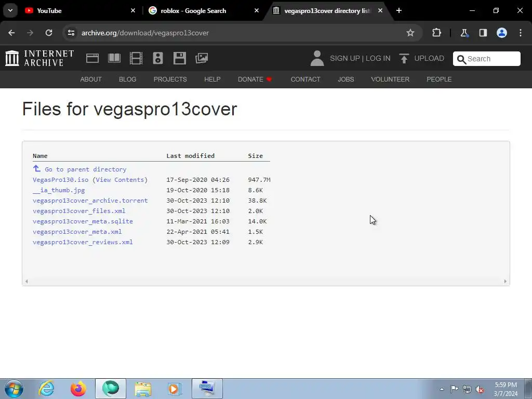Open the CONTACT menu item
Viewport: 532px width, 399px height.
(305, 79)
